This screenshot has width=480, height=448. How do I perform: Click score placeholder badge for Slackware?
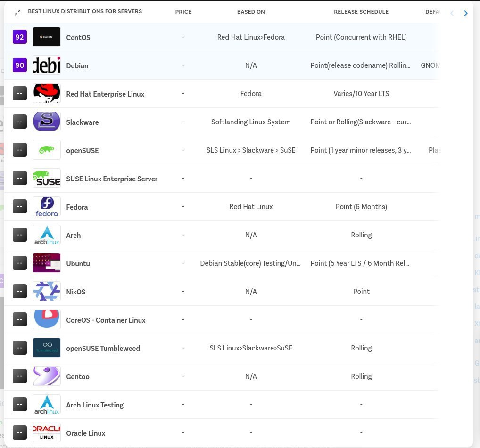tap(20, 122)
